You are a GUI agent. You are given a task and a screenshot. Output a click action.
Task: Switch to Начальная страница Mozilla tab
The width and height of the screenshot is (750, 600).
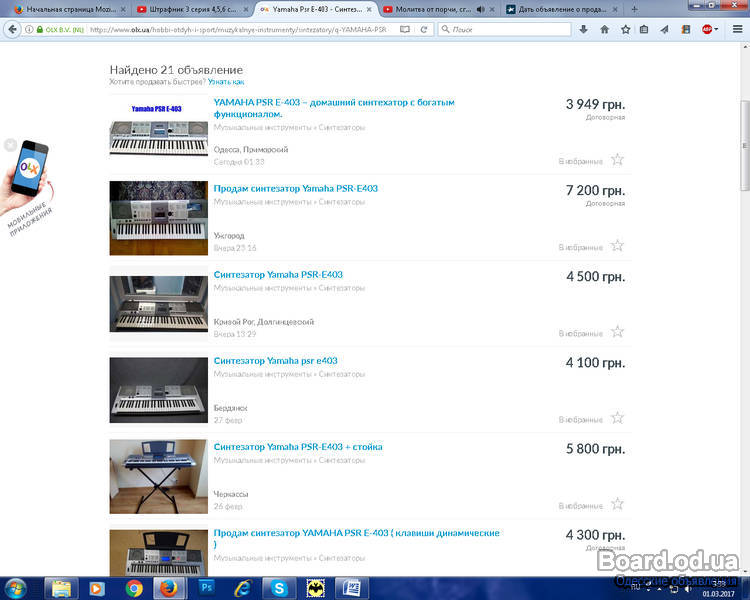(x=70, y=9)
